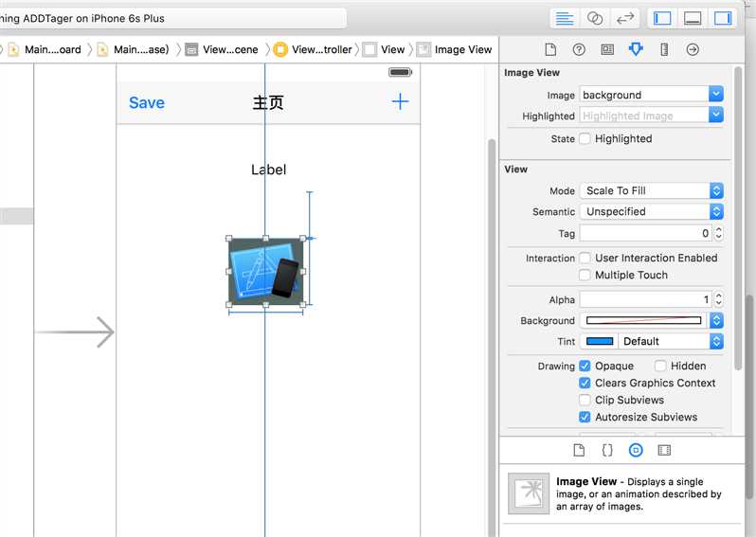Click the View Controller breadcrumb icon
This screenshot has height=537, width=756.
pyautogui.click(x=280, y=49)
